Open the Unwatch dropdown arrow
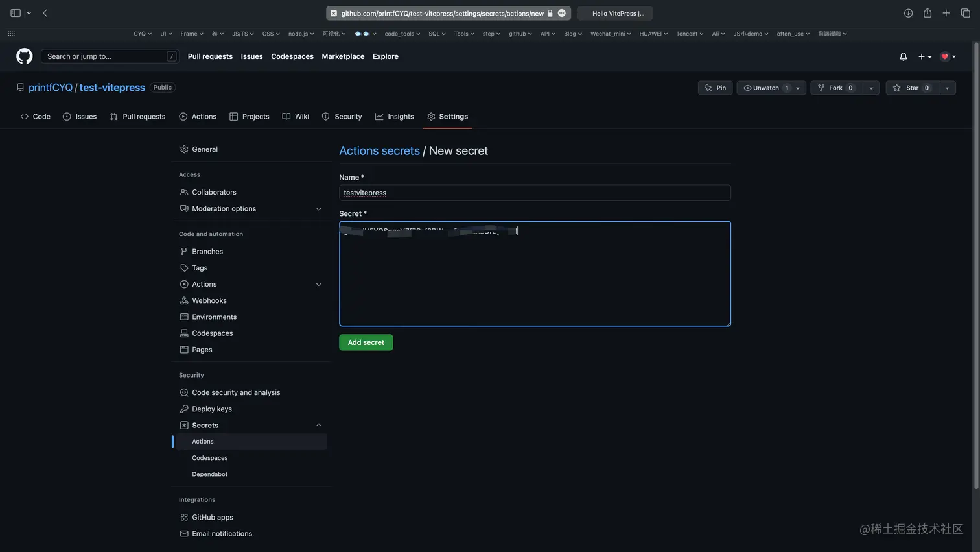Viewport: 980px width, 552px height. 798,88
